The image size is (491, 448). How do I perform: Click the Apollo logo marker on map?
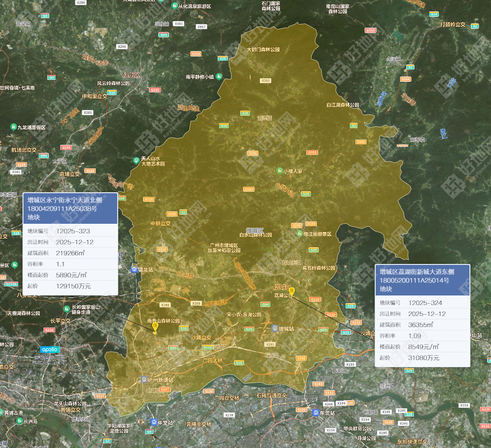point(49,350)
